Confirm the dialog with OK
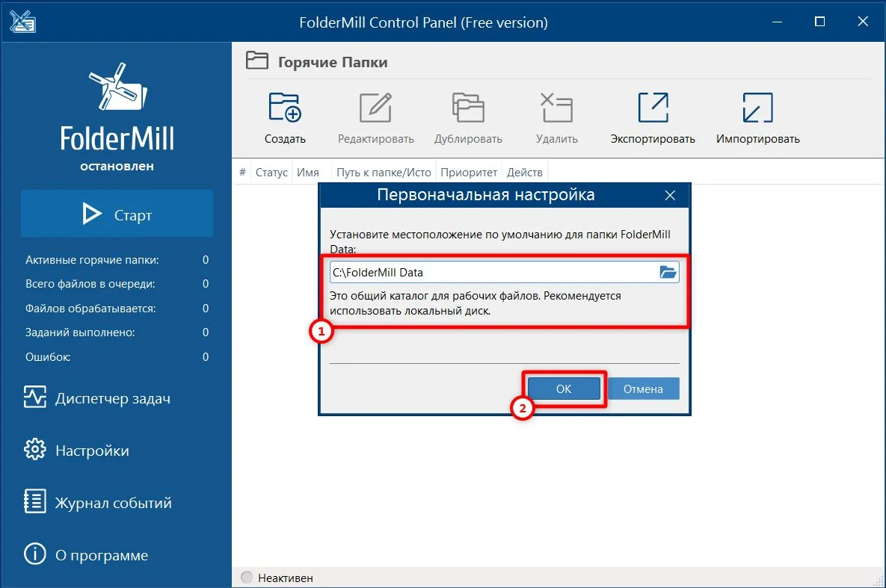 564,389
